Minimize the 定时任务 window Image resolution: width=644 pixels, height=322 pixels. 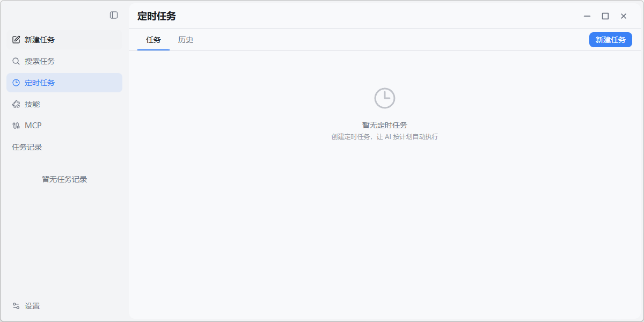pos(587,16)
